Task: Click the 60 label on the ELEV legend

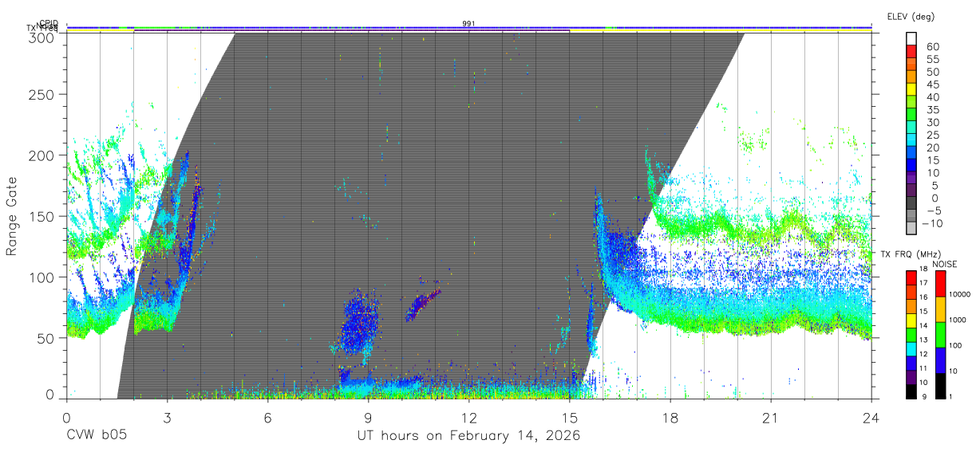Action: tap(932, 47)
